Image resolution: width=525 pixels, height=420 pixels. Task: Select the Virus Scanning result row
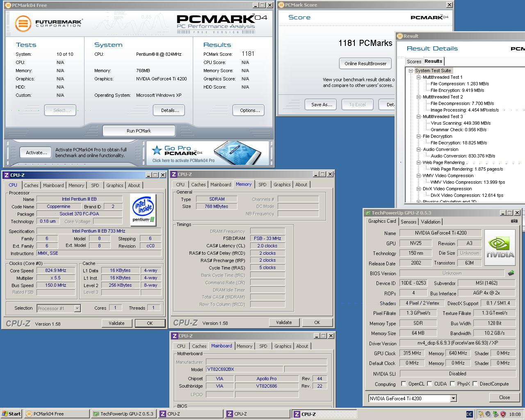coord(460,123)
